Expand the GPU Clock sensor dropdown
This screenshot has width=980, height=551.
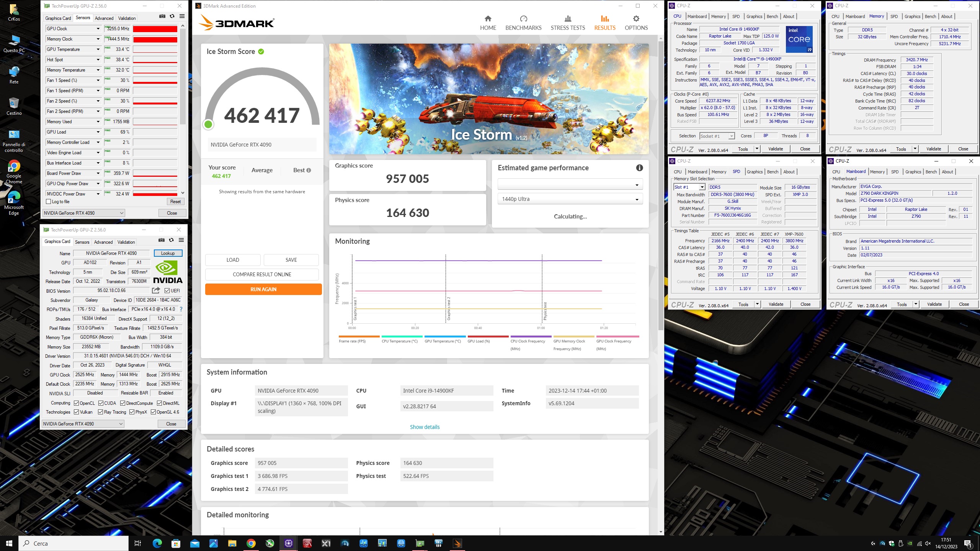tap(98, 29)
